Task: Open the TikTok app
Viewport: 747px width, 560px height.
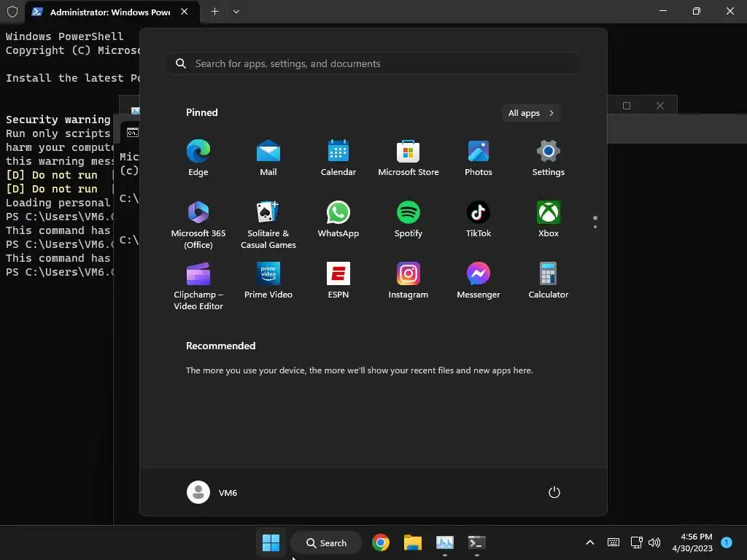Action: pos(479,220)
